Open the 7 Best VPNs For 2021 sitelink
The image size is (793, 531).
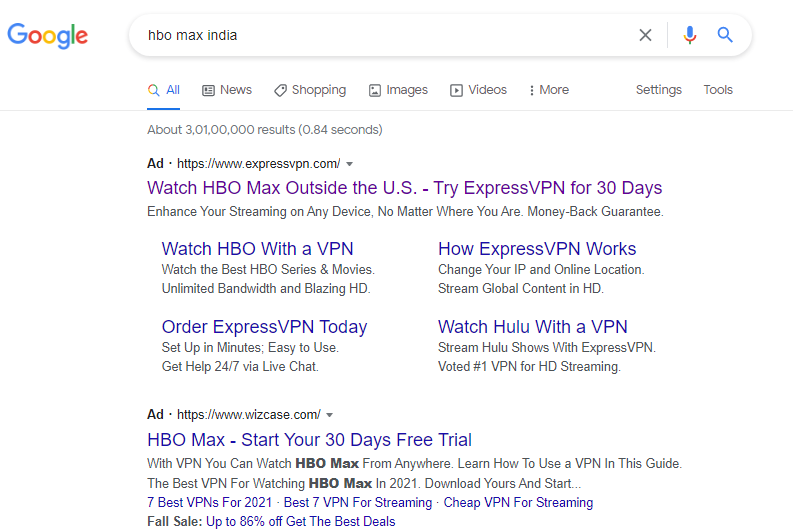209,503
